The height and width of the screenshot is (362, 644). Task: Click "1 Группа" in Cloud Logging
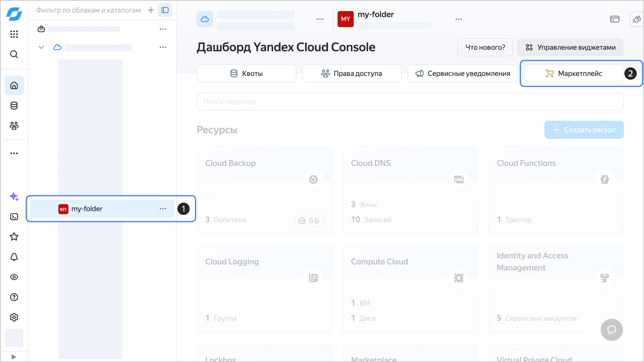point(221,318)
